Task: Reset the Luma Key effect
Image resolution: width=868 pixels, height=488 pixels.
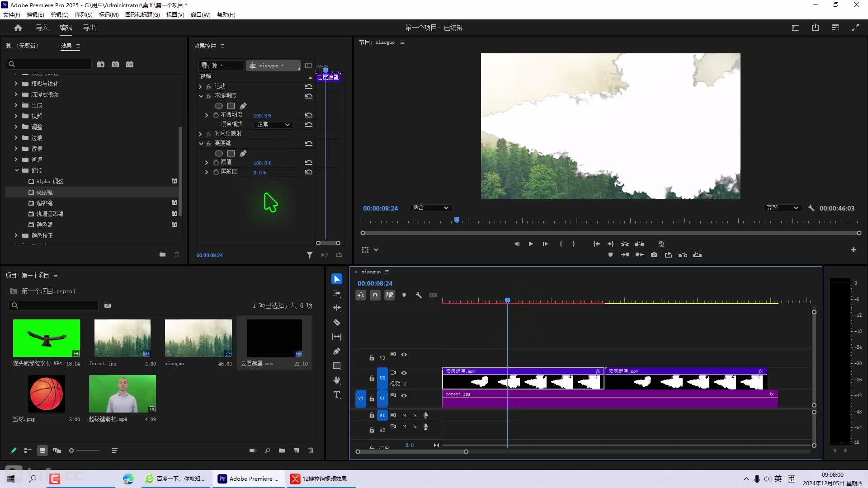Action: click(x=309, y=144)
